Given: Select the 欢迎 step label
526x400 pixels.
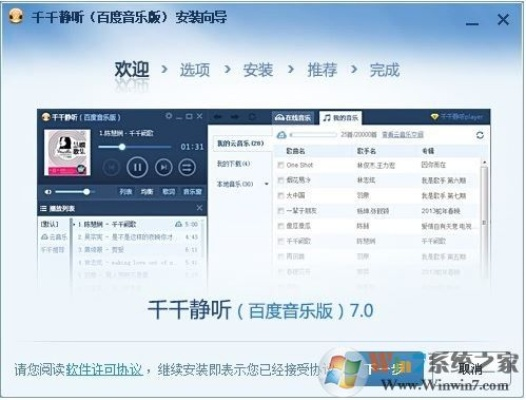Looking at the screenshot, I should (132, 69).
